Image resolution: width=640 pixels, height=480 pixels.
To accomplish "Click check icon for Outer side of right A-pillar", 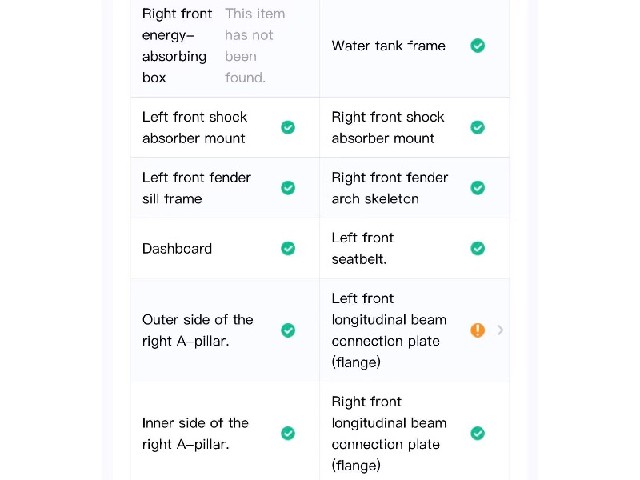I will tap(288, 330).
